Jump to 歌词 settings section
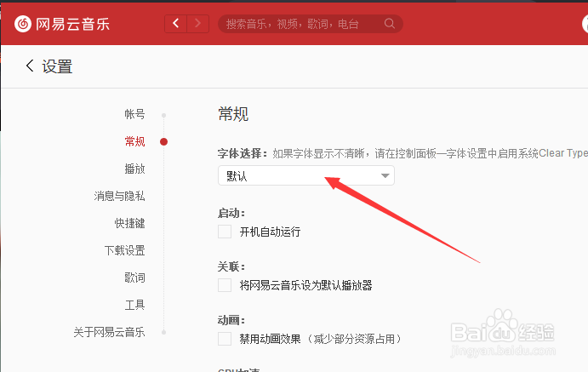Viewport: 588px width, 372px height. pyautogui.click(x=134, y=278)
